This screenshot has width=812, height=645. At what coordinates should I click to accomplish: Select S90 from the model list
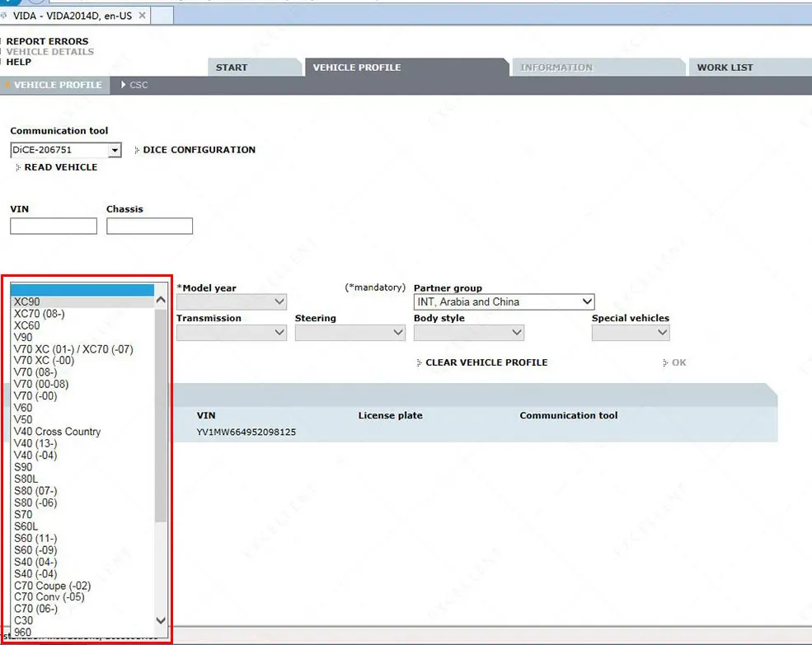coord(83,467)
